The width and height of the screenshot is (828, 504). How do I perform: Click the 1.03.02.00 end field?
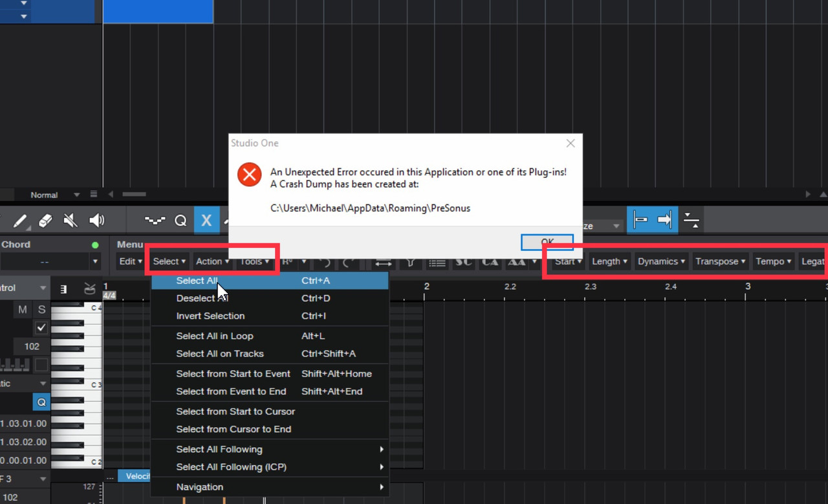(x=24, y=442)
